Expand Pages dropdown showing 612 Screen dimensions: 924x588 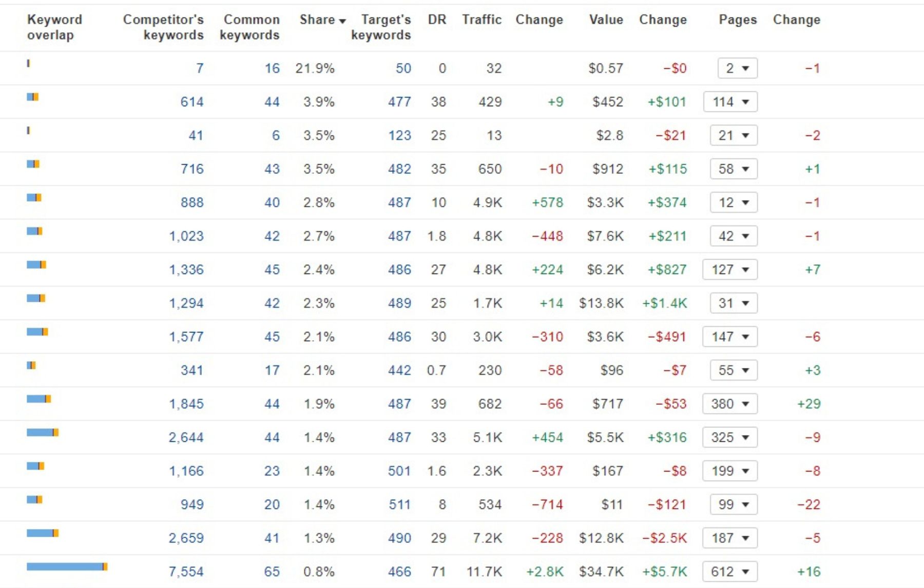(x=730, y=571)
